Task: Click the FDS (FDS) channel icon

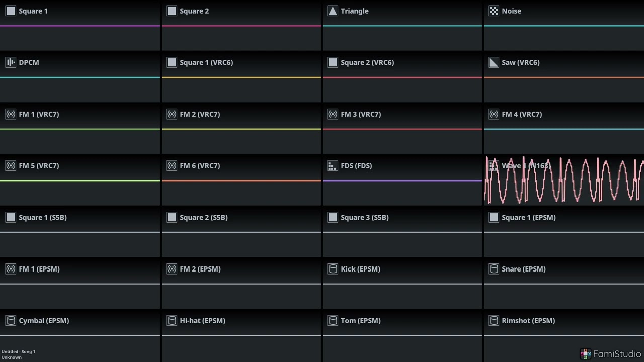Action: click(333, 166)
